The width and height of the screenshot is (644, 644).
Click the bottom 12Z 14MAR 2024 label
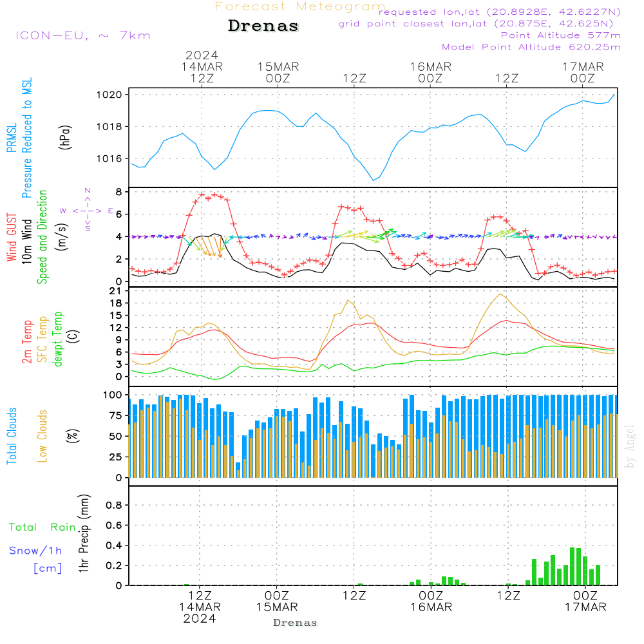point(200,607)
